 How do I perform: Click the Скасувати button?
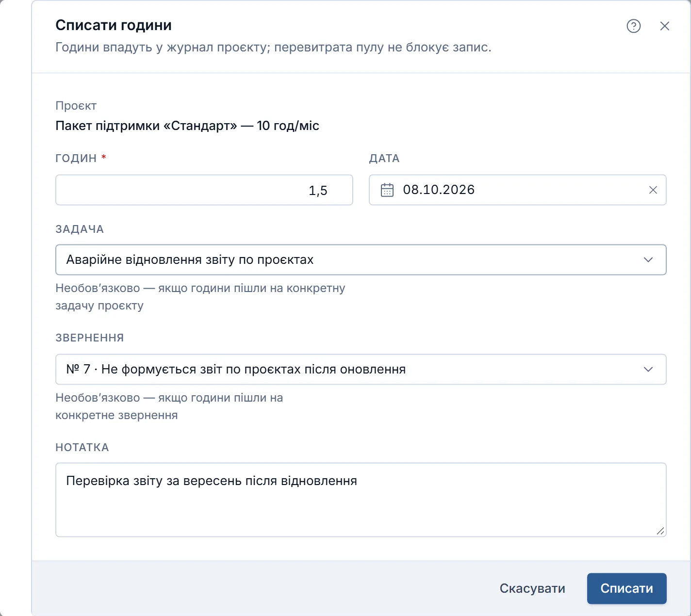click(x=532, y=588)
